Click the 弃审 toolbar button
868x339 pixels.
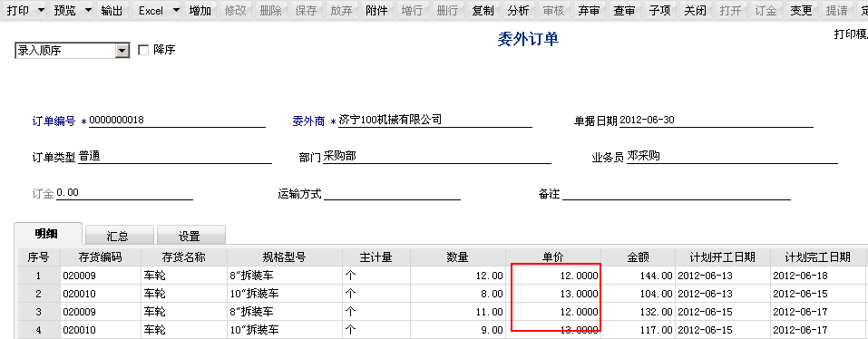point(589,11)
